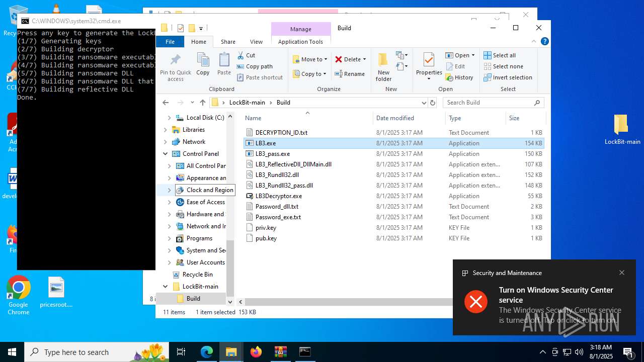Open the Delete dropdown arrow
This screenshot has height=362, width=644.
[364, 59]
